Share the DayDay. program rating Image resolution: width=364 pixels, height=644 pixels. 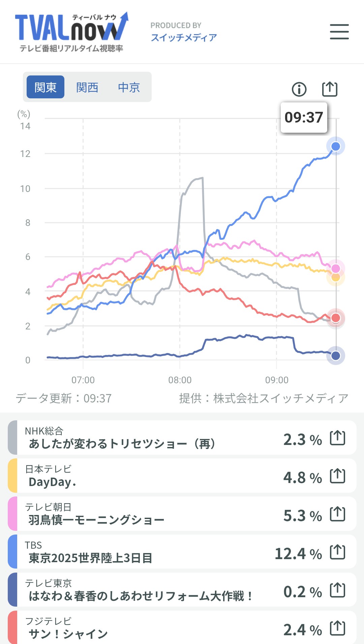coord(337,476)
